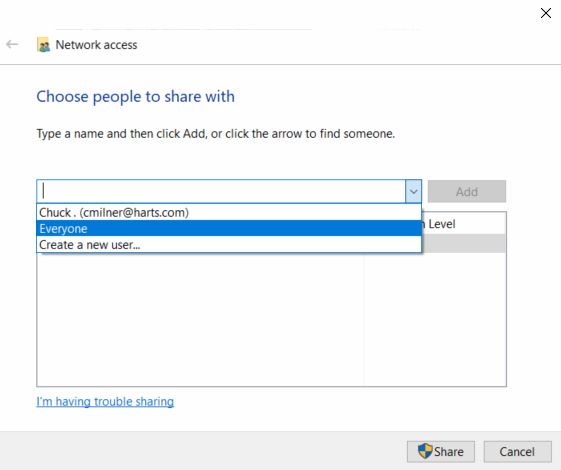Select Create a new user... option

pyautogui.click(x=229, y=245)
